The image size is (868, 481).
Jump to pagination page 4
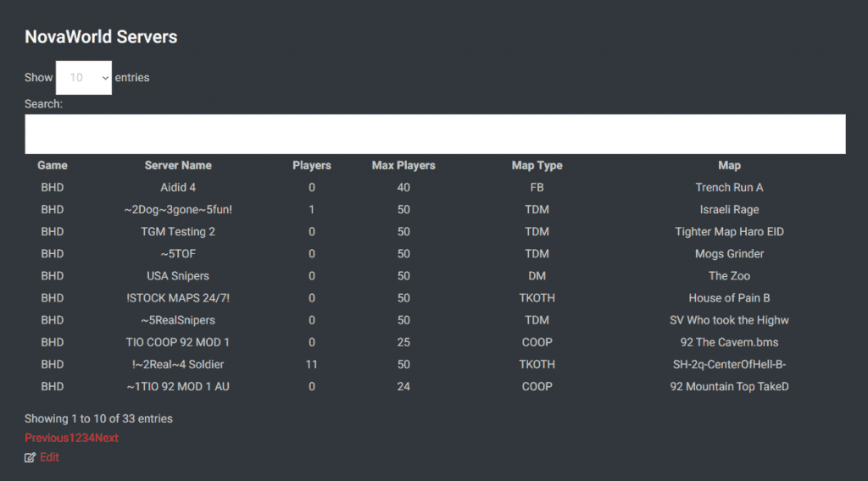pos(92,438)
